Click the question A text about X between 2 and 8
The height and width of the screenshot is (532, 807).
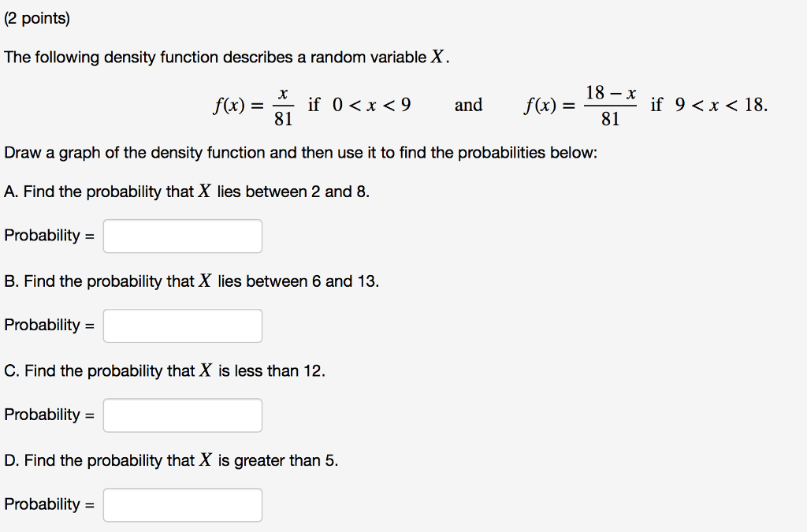point(186,192)
